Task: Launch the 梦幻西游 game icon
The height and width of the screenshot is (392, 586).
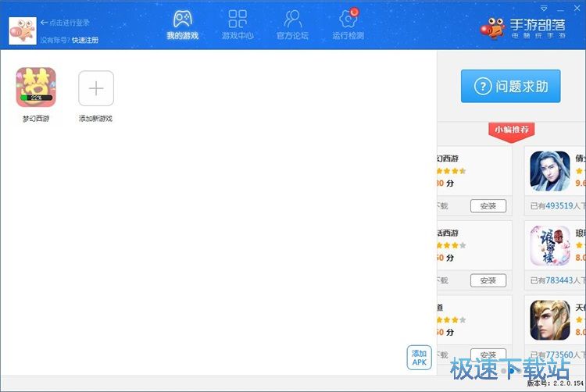Action: (36, 87)
